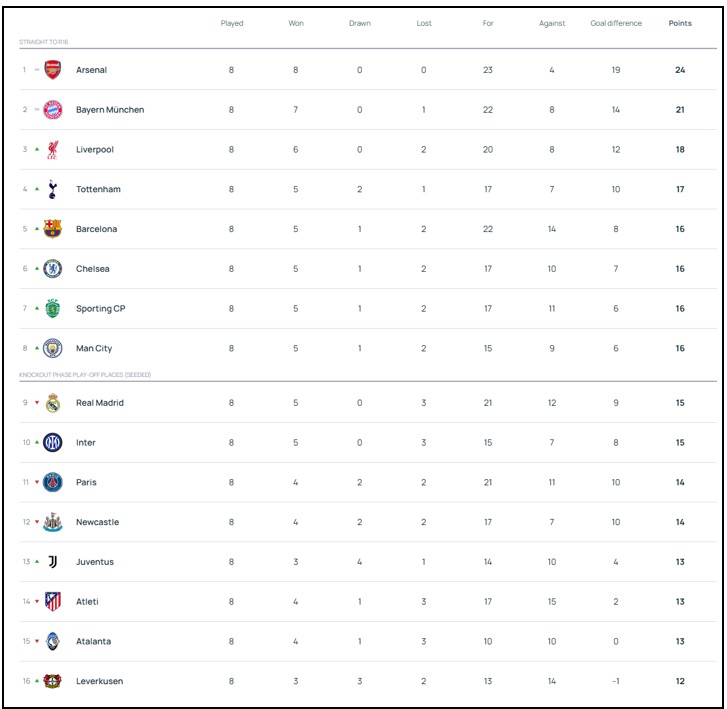Click the Tottenham club crest
727x709 pixels.
click(53, 189)
